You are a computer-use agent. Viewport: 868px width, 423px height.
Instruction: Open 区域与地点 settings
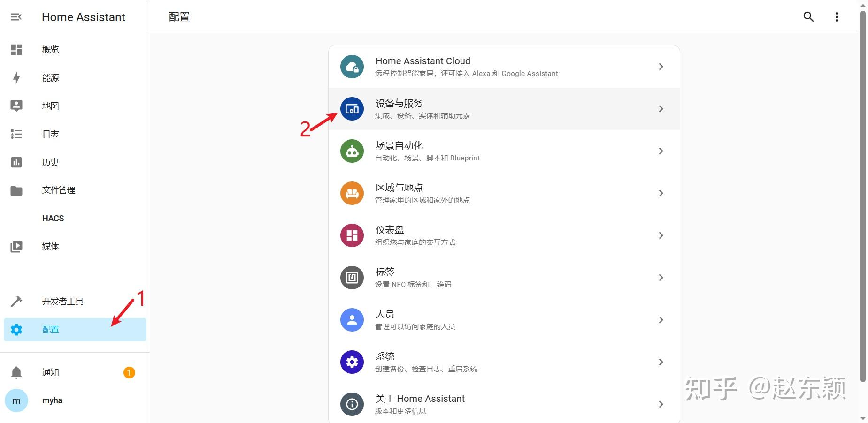[504, 193]
